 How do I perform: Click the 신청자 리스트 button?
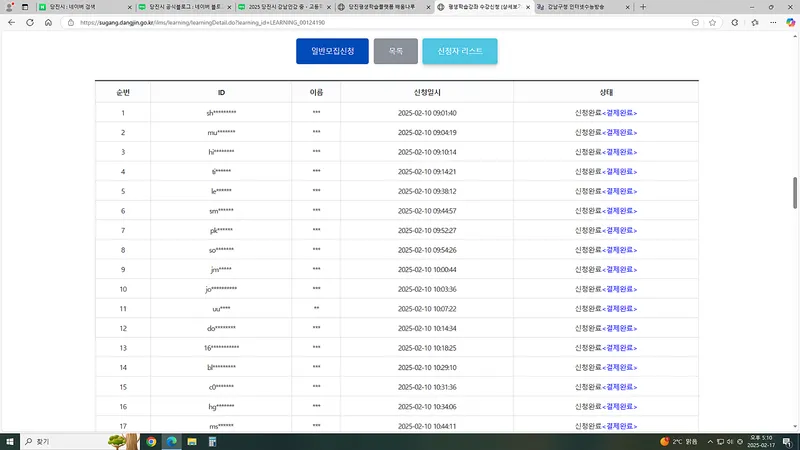pyautogui.click(x=459, y=51)
